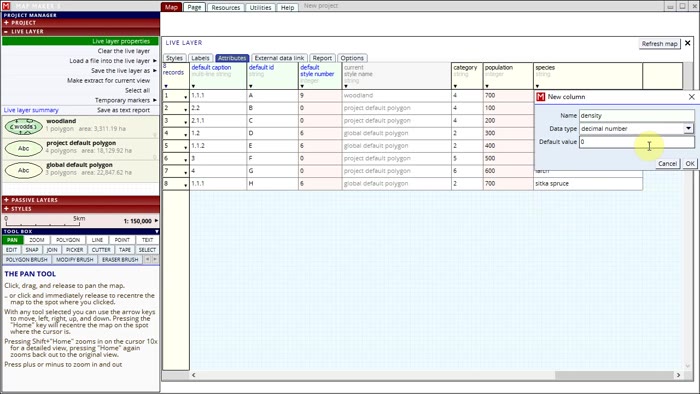
Task: Open the category column filter arrow
Action: 455,86
